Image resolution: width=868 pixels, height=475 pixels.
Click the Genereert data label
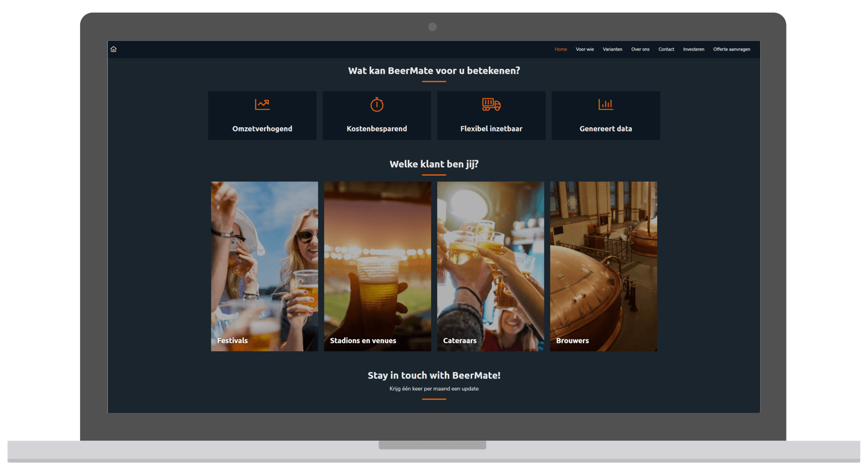click(x=606, y=129)
